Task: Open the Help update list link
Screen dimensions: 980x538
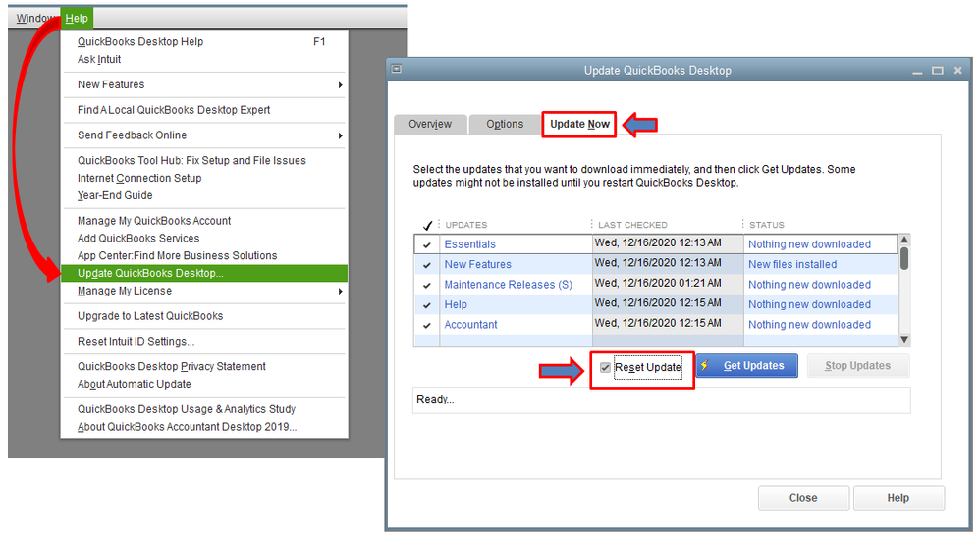Action: (456, 304)
